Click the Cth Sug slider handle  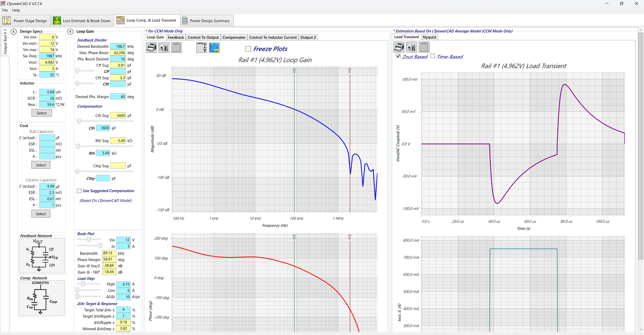(x=79, y=121)
